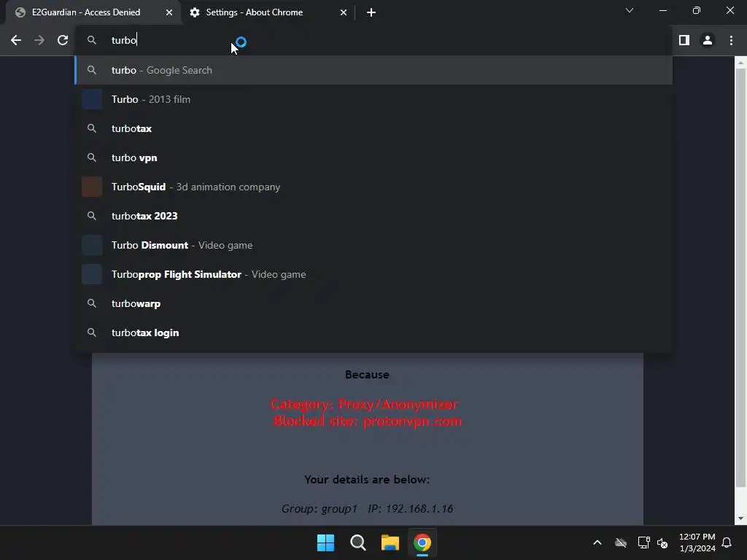Image resolution: width=747 pixels, height=560 pixels.
Task: Open the tab search chevron
Action: (x=630, y=10)
